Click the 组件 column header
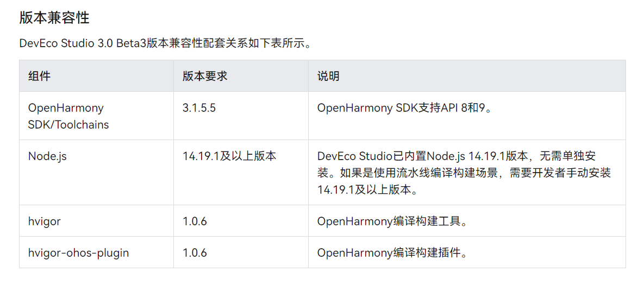Viewport: 644px width, 291px height. tap(39, 76)
